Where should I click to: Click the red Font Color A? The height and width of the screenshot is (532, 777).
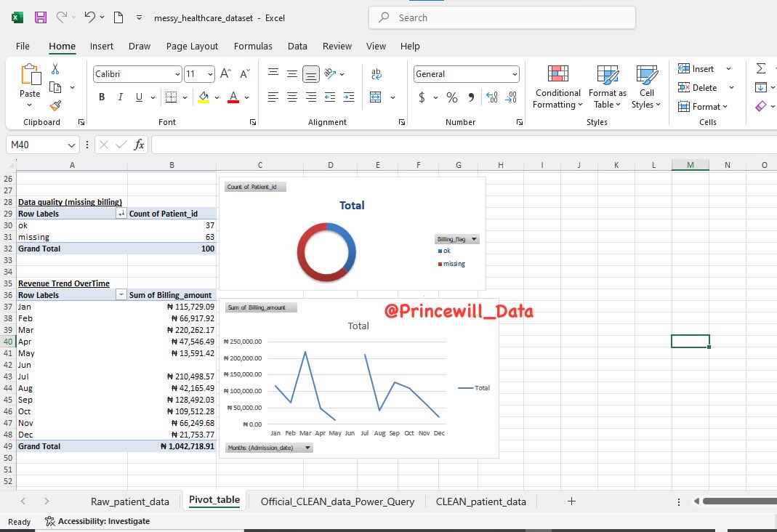tap(233, 97)
